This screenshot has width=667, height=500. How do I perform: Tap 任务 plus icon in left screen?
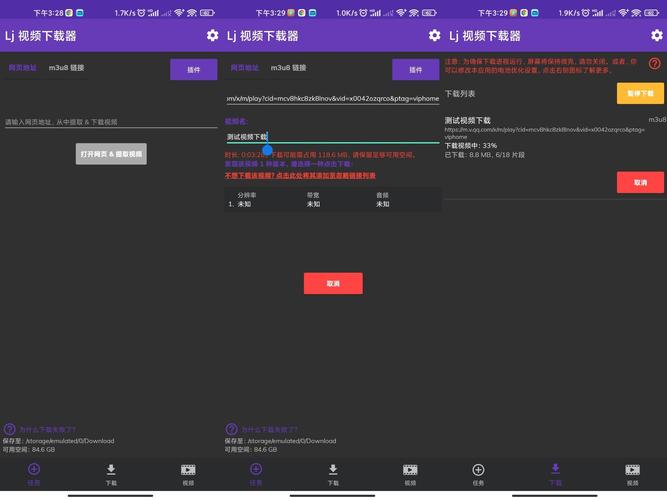[34, 470]
